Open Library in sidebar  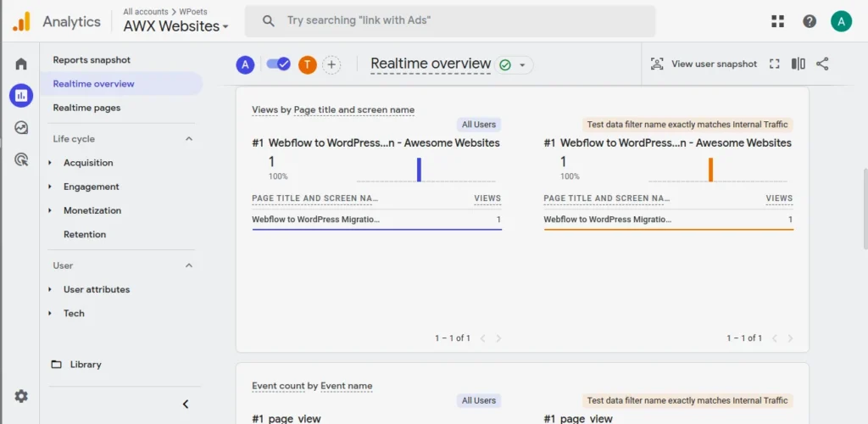click(x=86, y=365)
